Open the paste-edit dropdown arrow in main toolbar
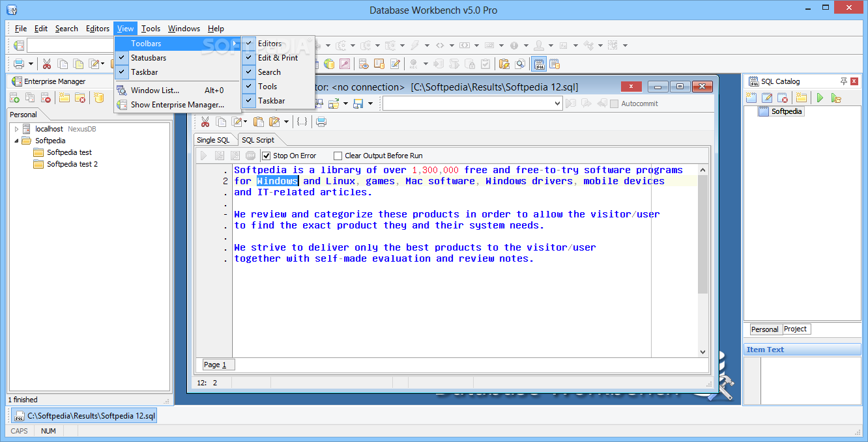868x442 pixels. [x=102, y=64]
